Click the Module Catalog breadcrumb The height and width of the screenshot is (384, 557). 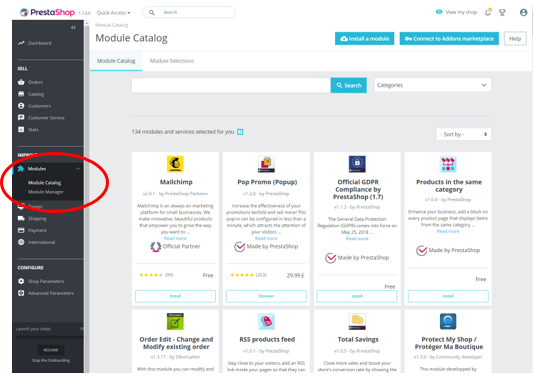click(112, 25)
